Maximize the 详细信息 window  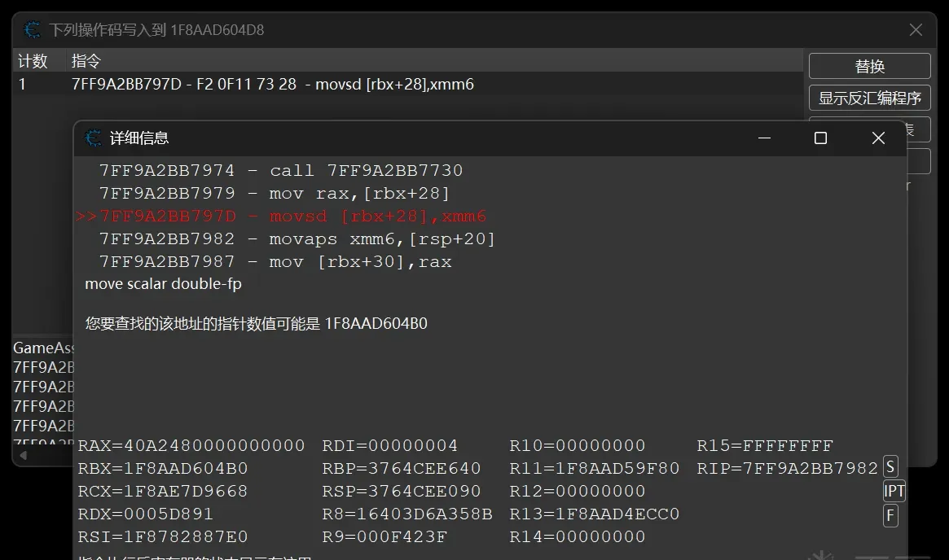[820, 138]
